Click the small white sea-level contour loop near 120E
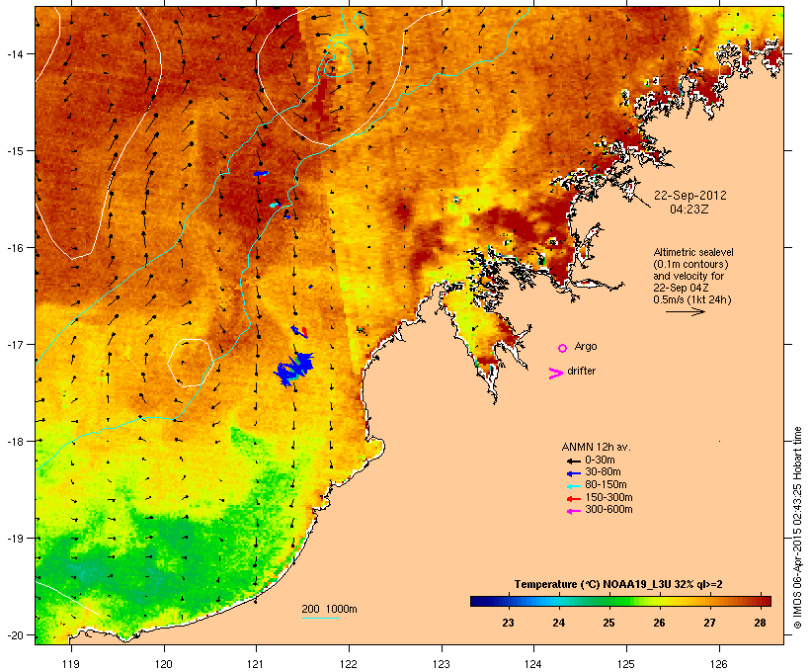810x672 pixels. coord(190,363)
